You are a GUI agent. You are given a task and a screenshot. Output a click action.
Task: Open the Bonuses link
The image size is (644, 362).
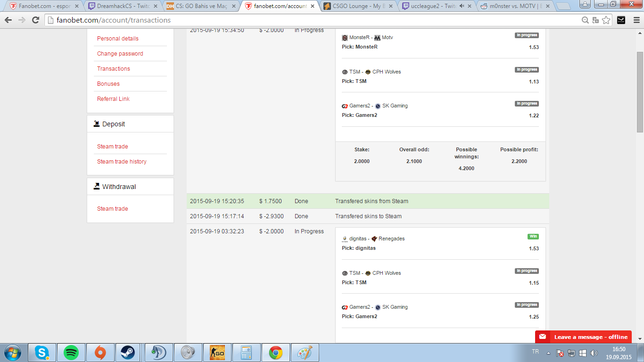click(108, 84)
